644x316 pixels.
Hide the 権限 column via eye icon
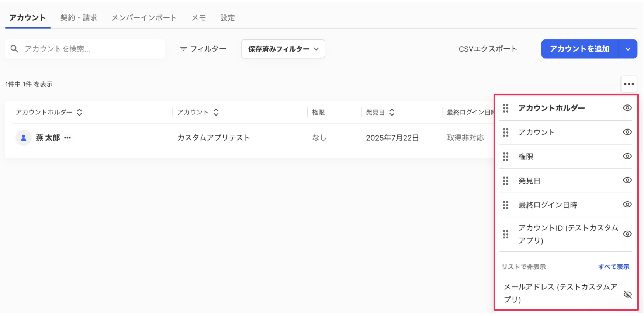(627, 156)
